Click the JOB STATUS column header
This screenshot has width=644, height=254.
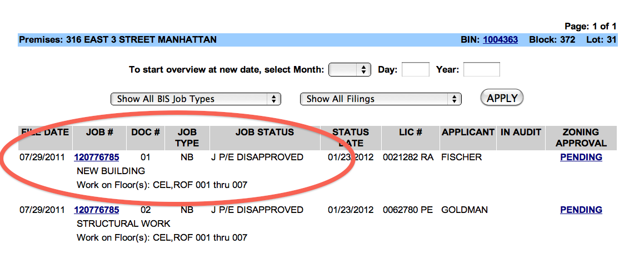click(264, 133)
